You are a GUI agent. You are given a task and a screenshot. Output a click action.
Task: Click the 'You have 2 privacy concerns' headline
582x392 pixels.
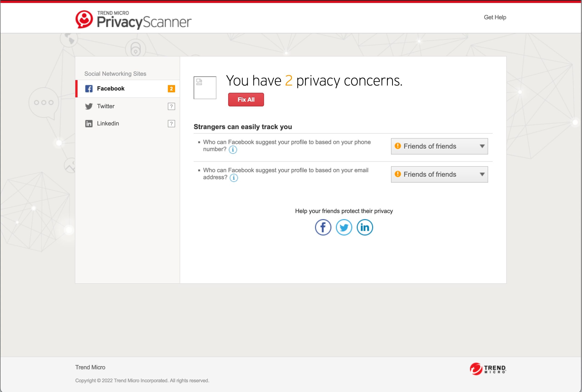[314, 81]
